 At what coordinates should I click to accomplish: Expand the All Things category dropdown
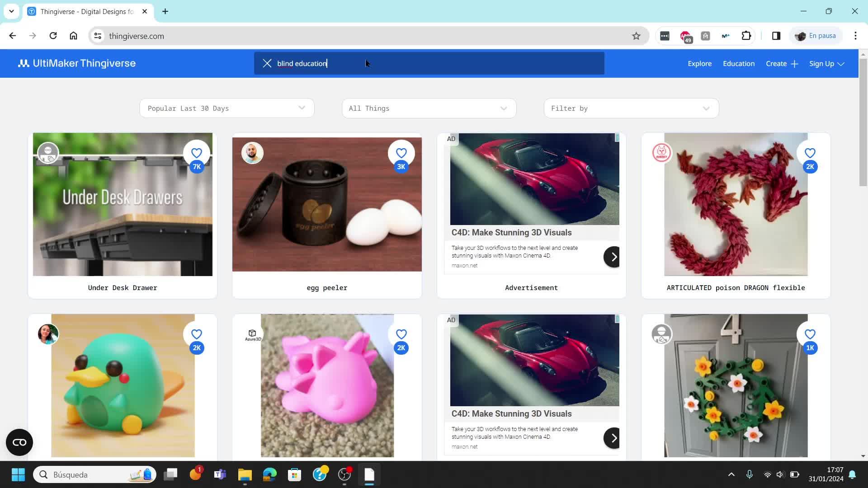(429, 108)
